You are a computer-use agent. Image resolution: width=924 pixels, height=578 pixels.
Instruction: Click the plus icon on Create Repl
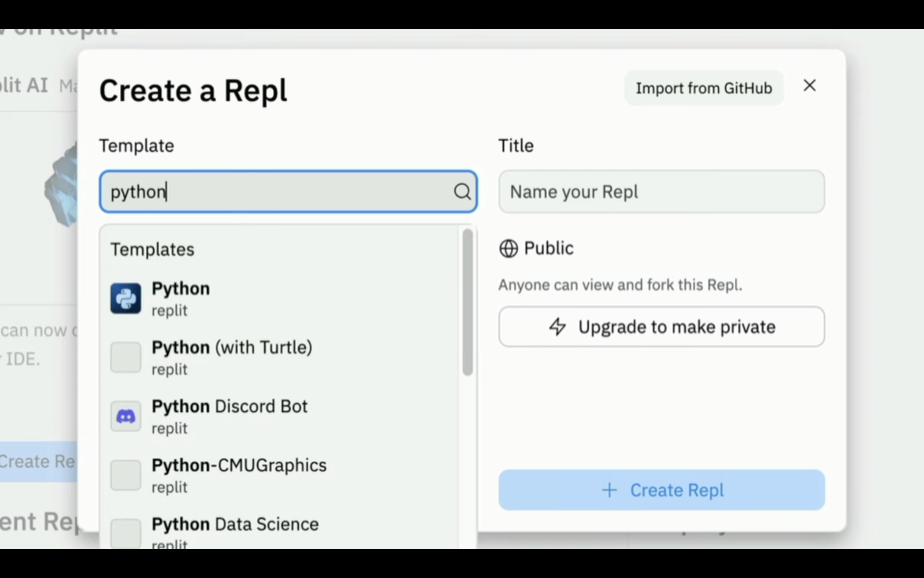pos(609,490)
